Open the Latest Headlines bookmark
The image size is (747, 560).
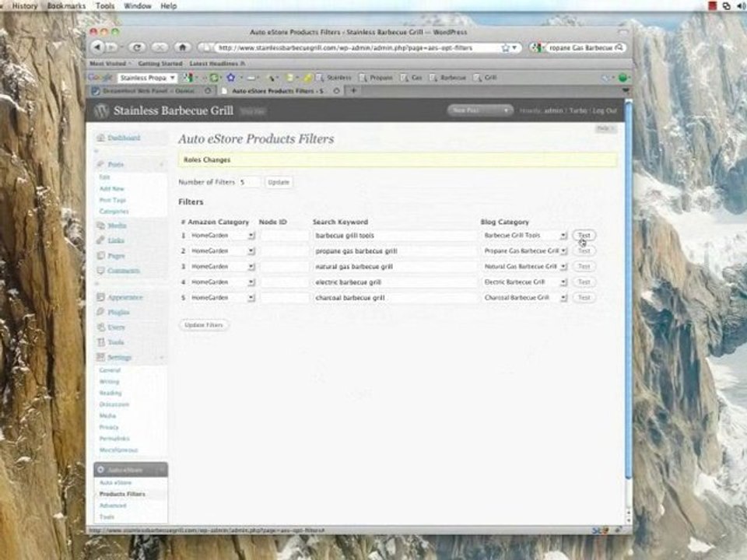pos(217,63)
